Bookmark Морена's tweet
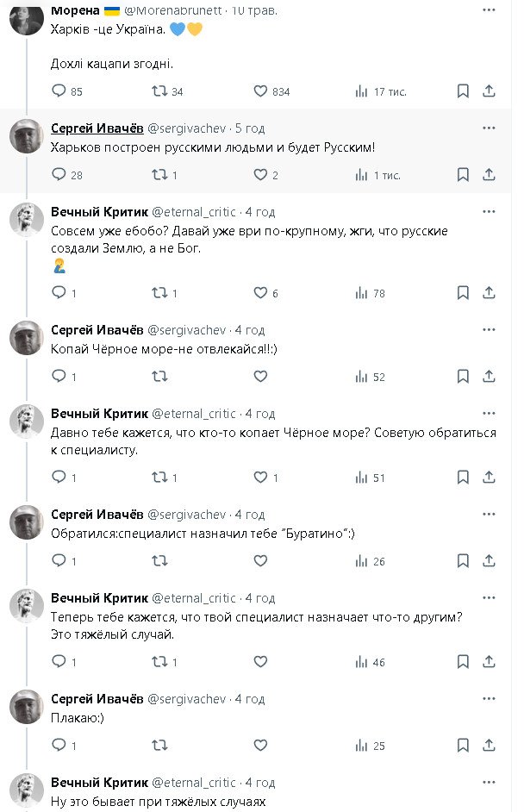Viewport: 524px width, 812px height. click(463, 91)
